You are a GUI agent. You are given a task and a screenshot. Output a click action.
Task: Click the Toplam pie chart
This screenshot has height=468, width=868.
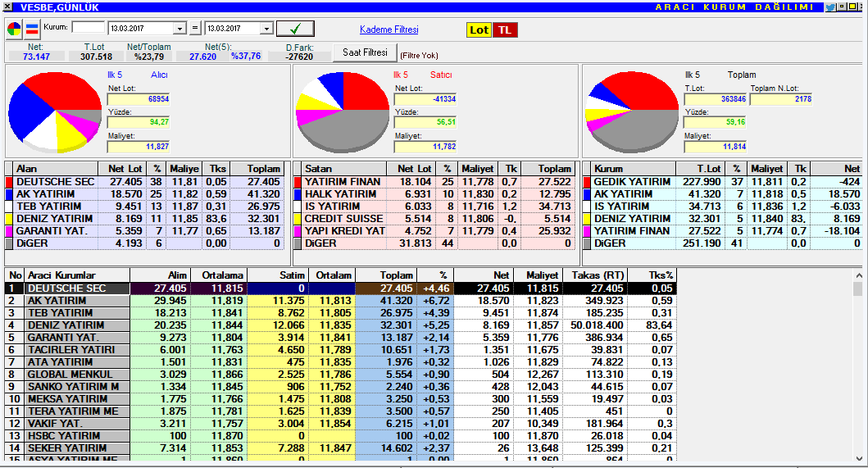632,112
